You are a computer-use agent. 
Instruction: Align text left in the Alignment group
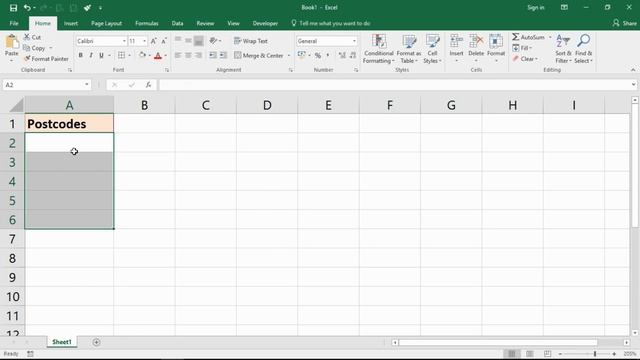click(x=178, y=55)
